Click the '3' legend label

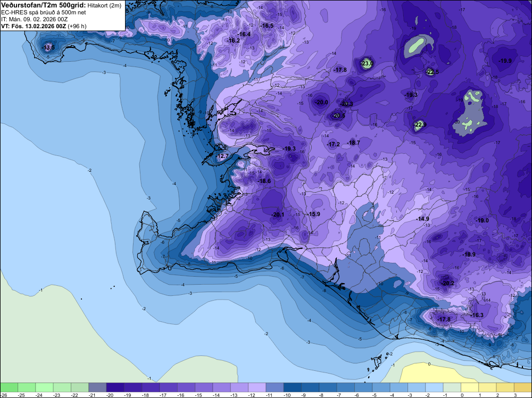coord(516,395)
